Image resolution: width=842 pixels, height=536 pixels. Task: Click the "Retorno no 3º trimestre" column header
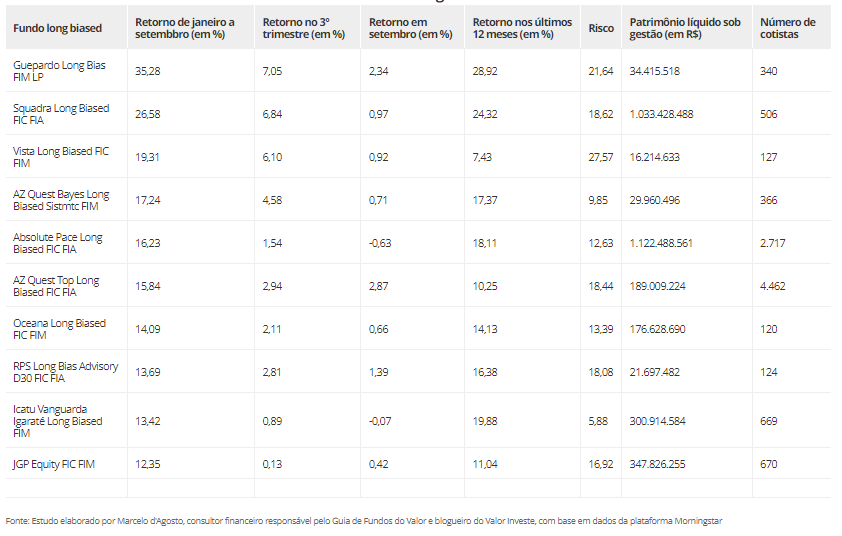303,28
